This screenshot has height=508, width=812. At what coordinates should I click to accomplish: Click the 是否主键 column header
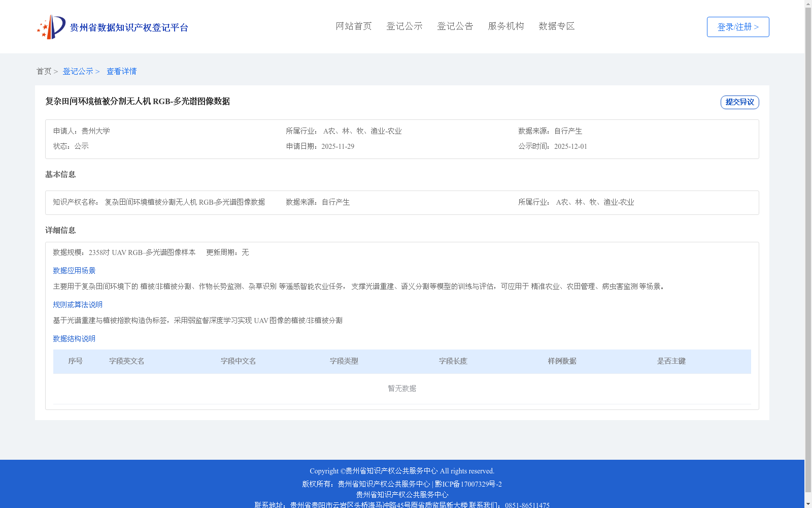[x=671, y=361]
